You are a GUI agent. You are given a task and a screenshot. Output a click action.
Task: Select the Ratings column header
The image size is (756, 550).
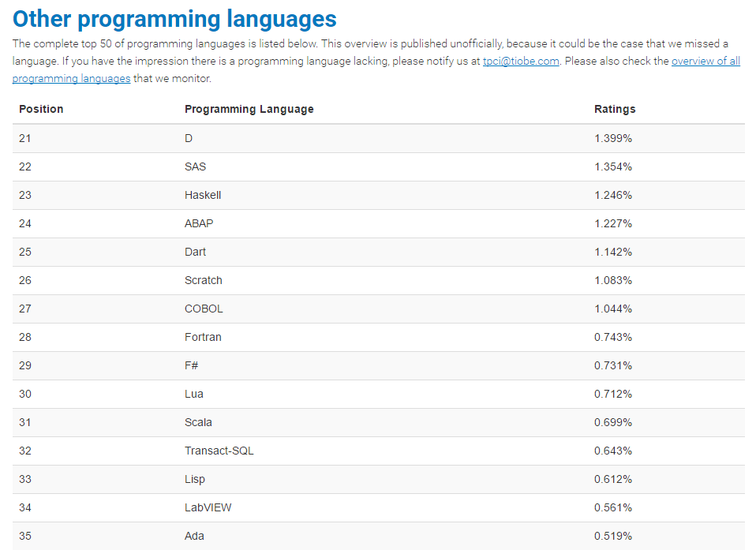(615, 109)
